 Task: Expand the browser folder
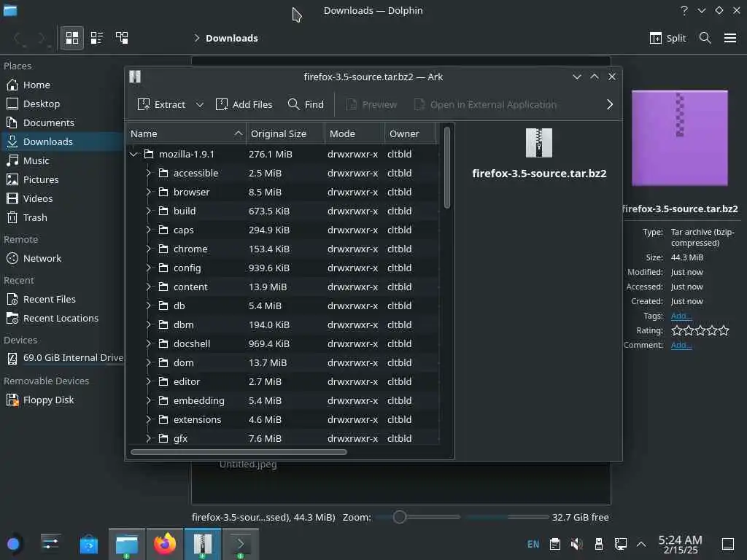click(x=148, y=192)
